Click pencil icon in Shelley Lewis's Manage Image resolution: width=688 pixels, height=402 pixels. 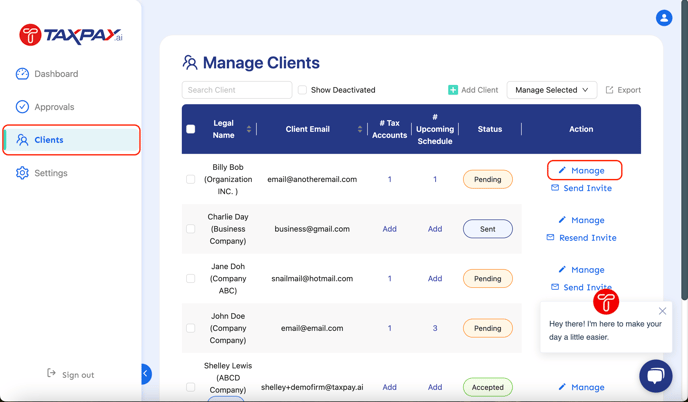562,387
